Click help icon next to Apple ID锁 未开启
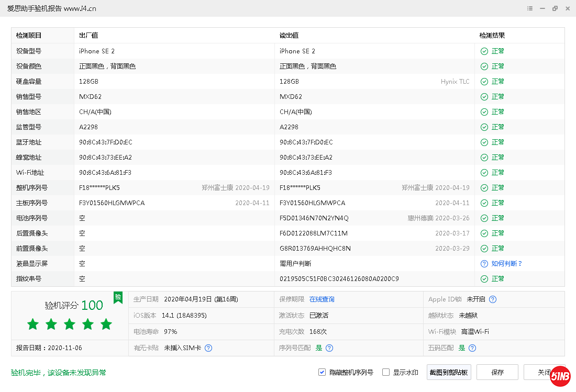Screen dimensions: 576x392 pyautogui.click(x=493, y=299)
